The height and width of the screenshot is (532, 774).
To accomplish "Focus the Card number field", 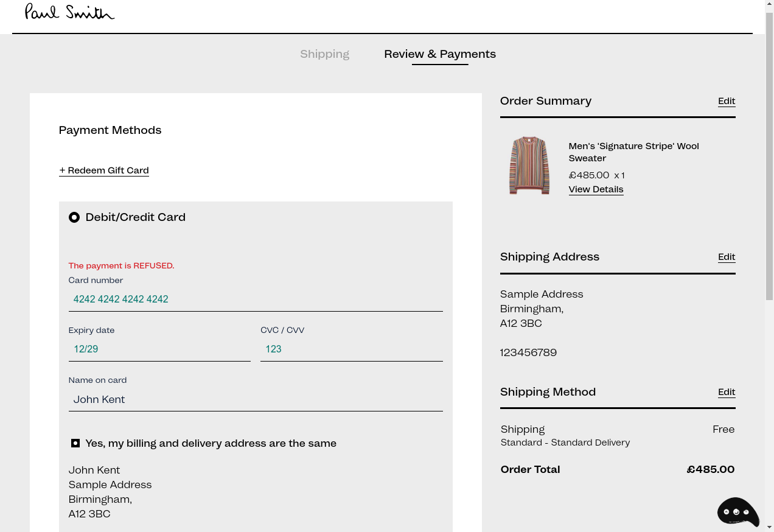I will click(256, 299).
